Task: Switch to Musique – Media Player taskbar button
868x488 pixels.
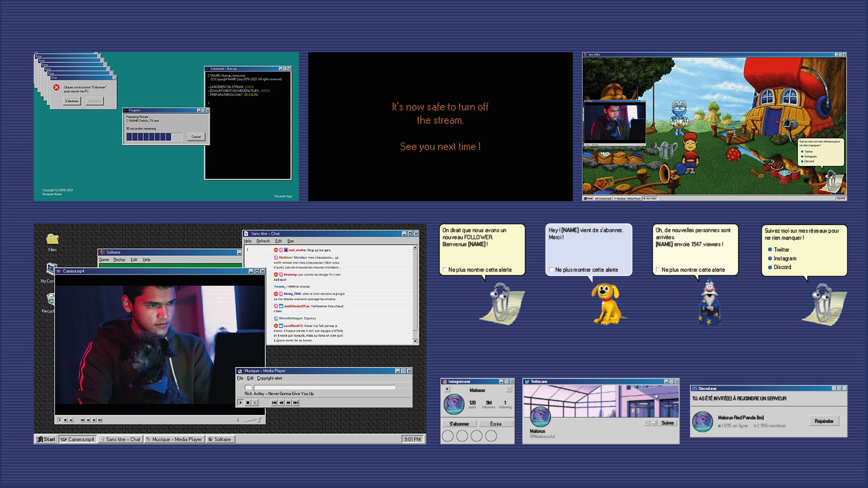Action: 174,439
